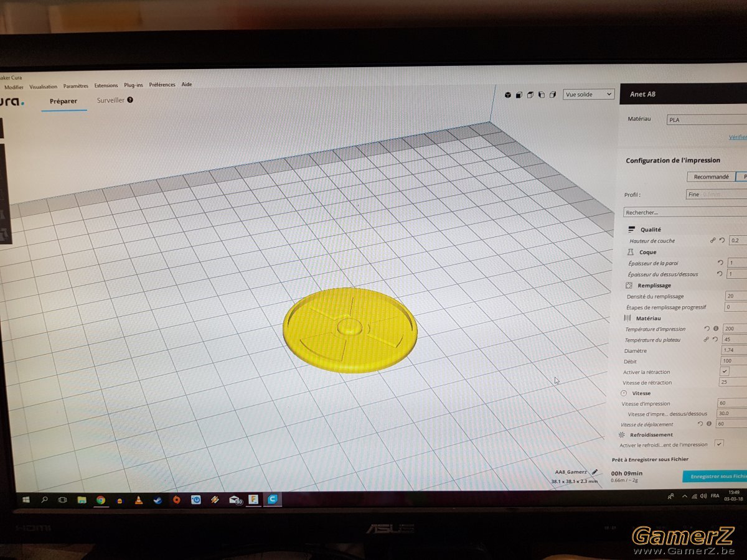The image size is (747, 560).
Task: Open the Aide menu
Action: pyautogui.click(x=187, y=85)
